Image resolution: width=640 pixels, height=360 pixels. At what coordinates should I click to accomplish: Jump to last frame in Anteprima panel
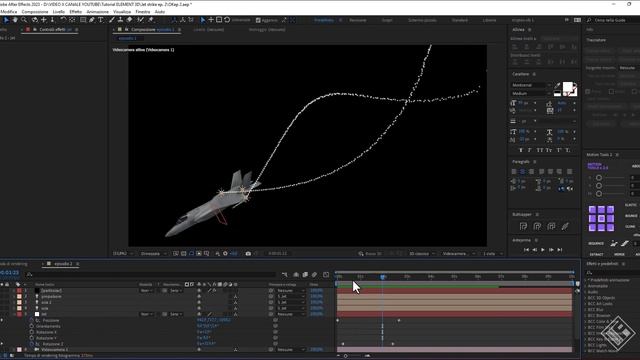560,250
